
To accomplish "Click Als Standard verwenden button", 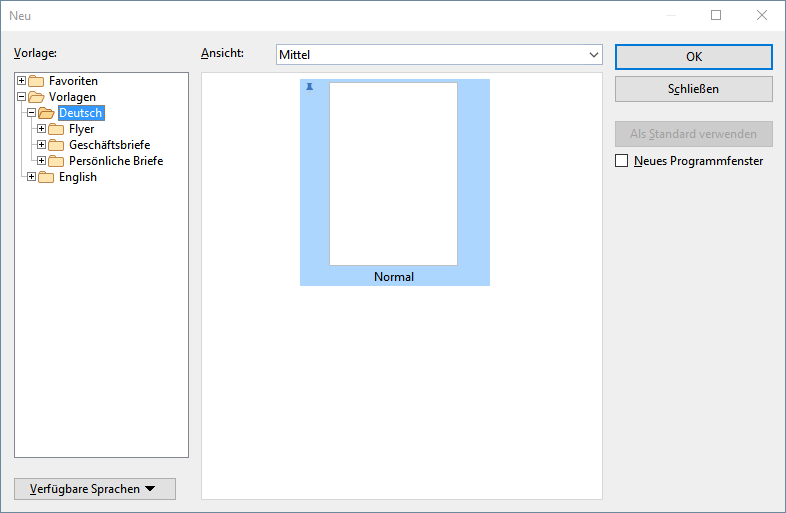I will [x=694, y=134].
